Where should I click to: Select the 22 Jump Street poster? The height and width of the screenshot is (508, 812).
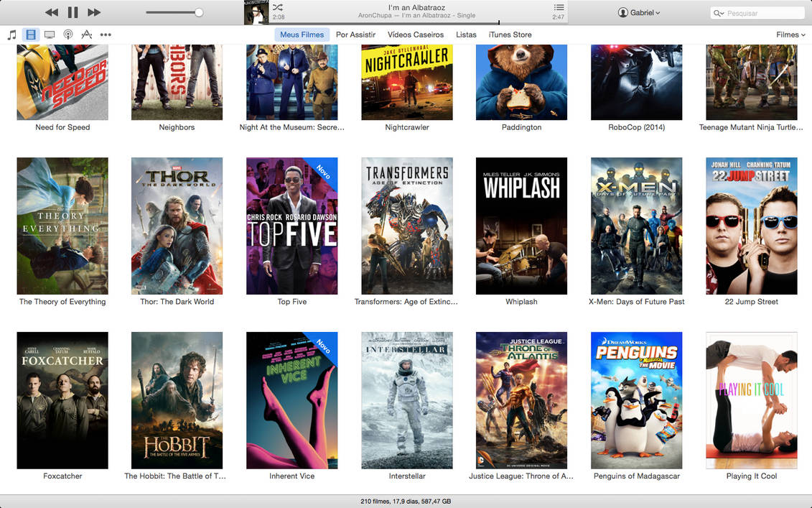(752, 226)
